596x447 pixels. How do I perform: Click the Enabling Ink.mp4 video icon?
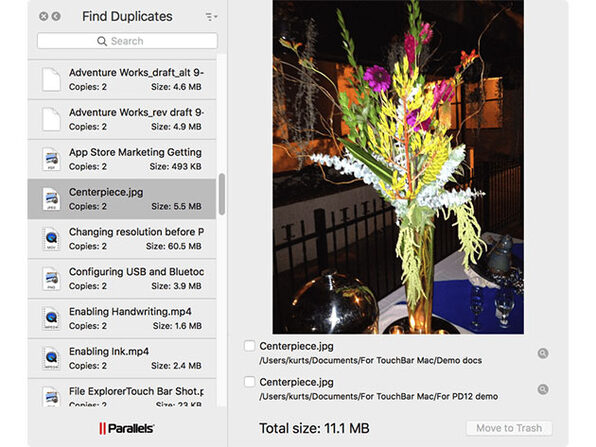tap(51, 358)
